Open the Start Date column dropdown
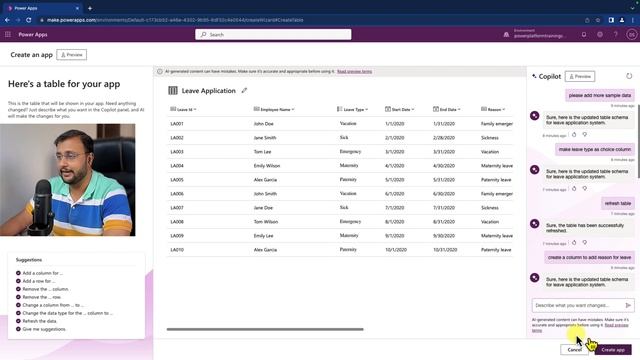This screenshot has width=640, height=360. coord(413,109)
